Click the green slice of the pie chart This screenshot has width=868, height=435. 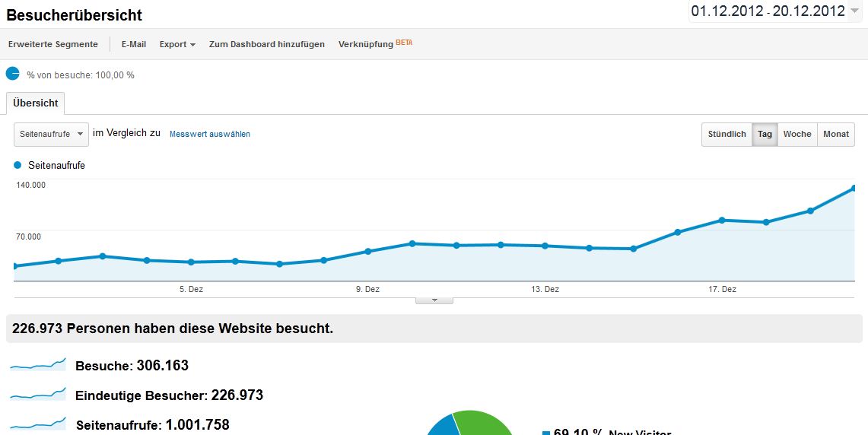coord(487,423)
